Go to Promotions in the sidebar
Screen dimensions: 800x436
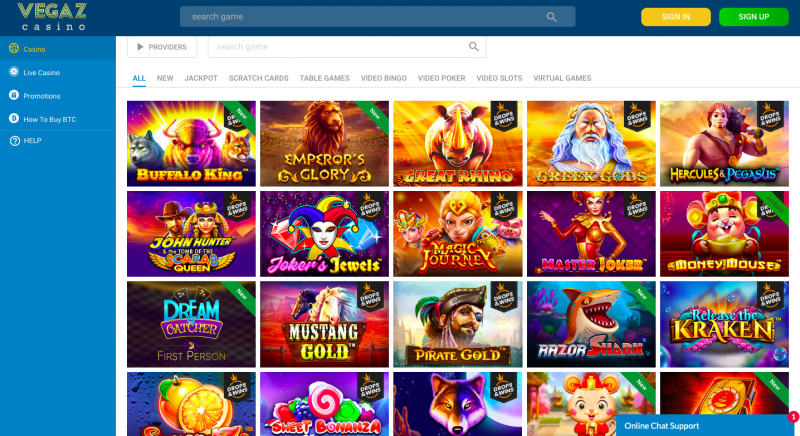click(x=58, y=96)
